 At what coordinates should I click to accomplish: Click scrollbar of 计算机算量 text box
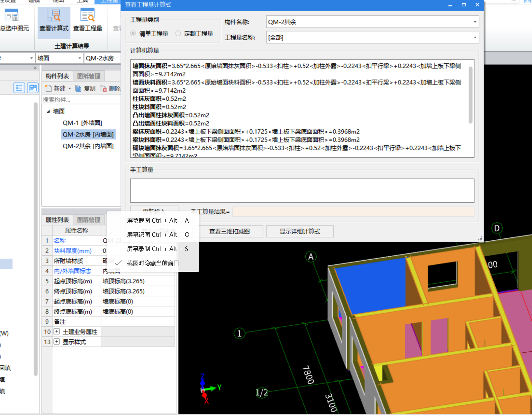click(471, 95)
